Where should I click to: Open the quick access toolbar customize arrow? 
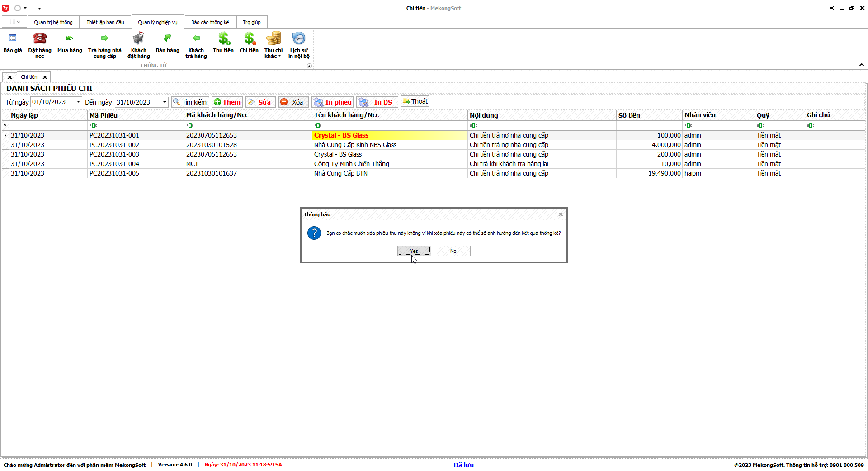click(39, 8)
